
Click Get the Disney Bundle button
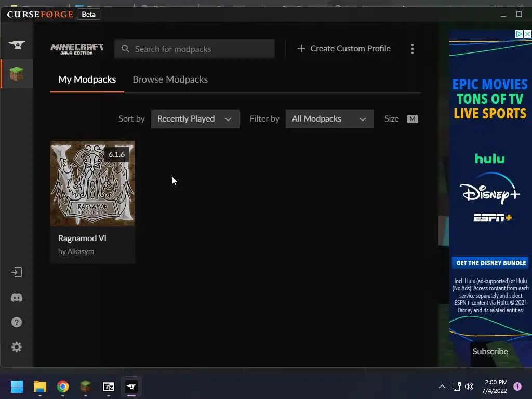click(x=490, y=263)
